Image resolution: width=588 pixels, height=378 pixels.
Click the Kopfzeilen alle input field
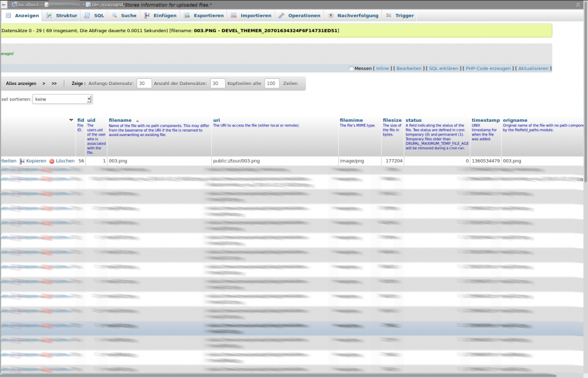tap(272, 83)
